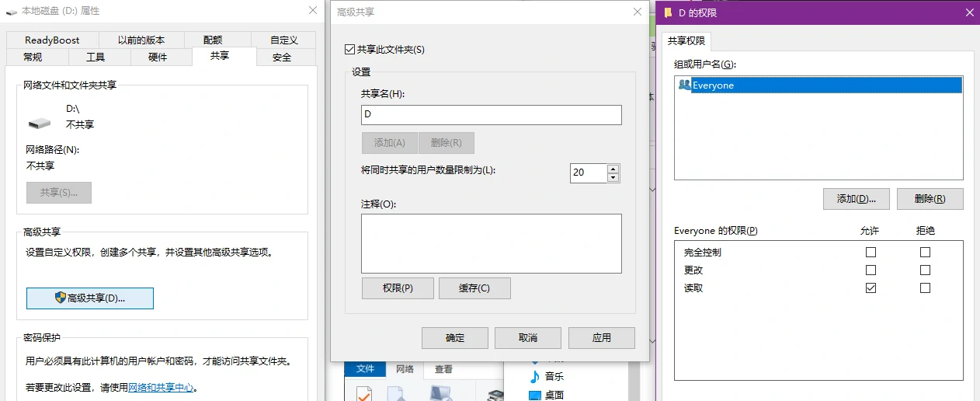Click the folder icon in permissions title bar

tap(667, 12)
